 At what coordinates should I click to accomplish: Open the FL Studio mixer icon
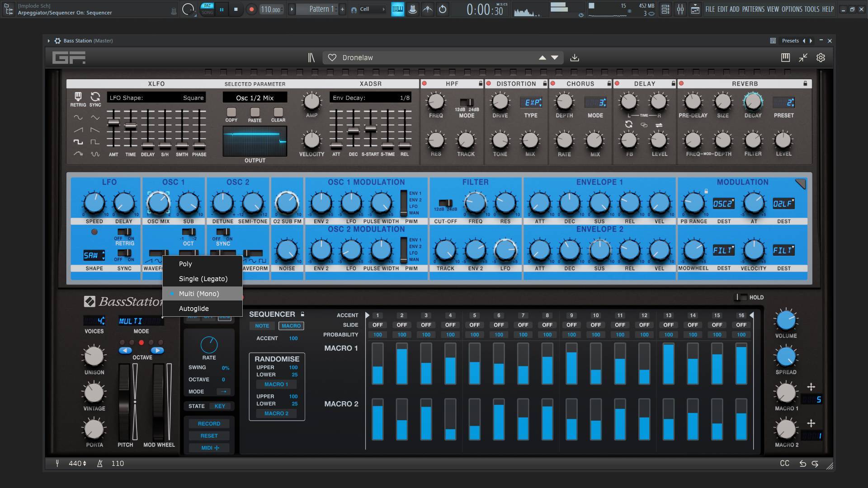680,9
